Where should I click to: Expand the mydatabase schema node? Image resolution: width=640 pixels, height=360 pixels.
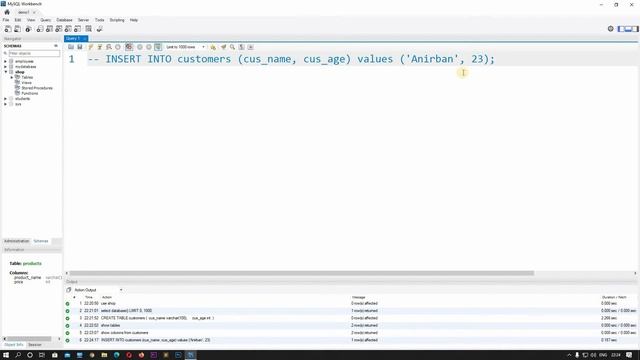(x=6, y=67)
